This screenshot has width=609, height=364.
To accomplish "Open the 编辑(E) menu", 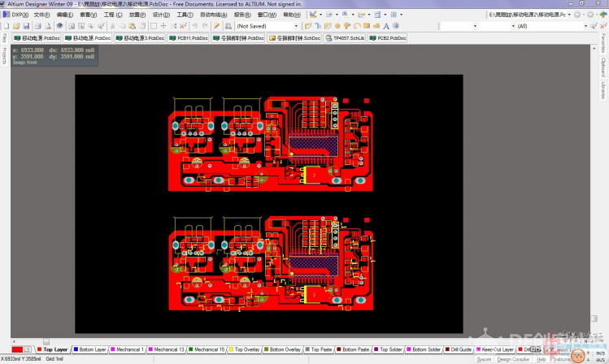I will pyautogui.click(x=64, y=15).
